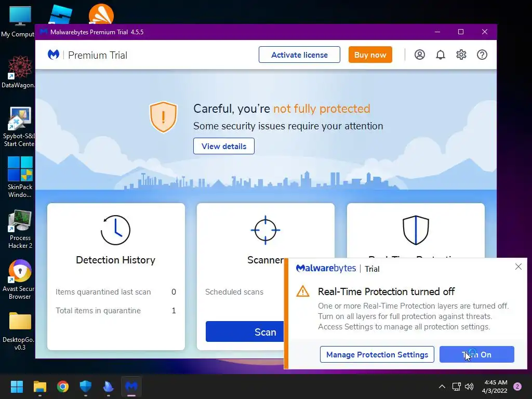
Task: Open the blue shield taskbar app
Action: [86, 387]
